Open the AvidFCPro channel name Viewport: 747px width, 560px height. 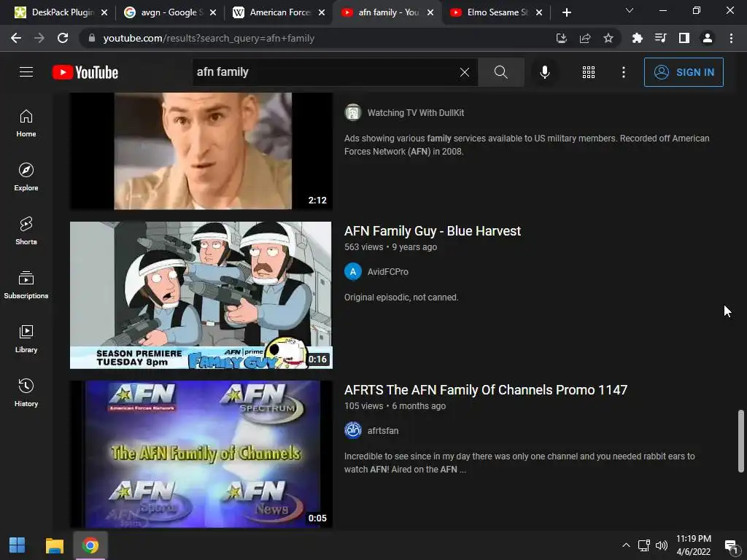click(388, 272)
